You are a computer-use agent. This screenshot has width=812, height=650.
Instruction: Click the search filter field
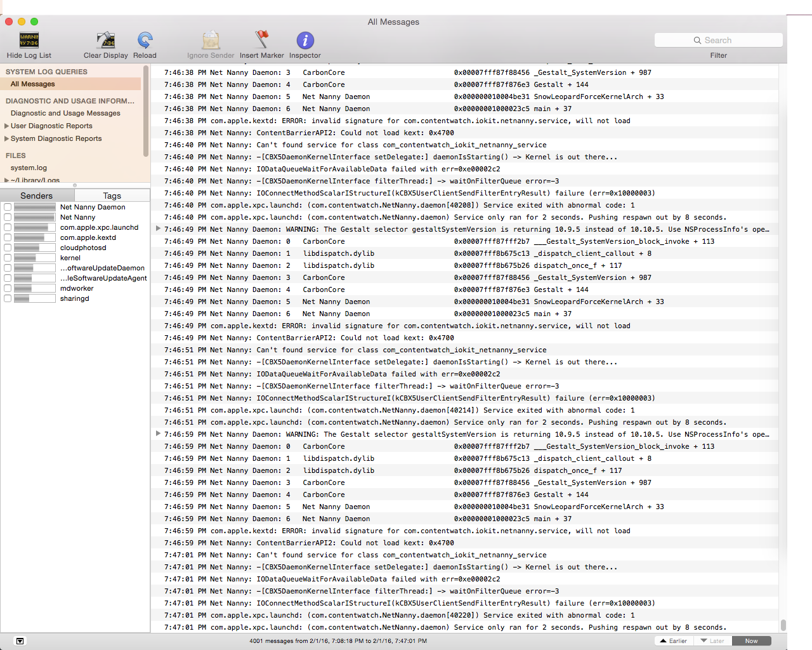click(719, 40)
